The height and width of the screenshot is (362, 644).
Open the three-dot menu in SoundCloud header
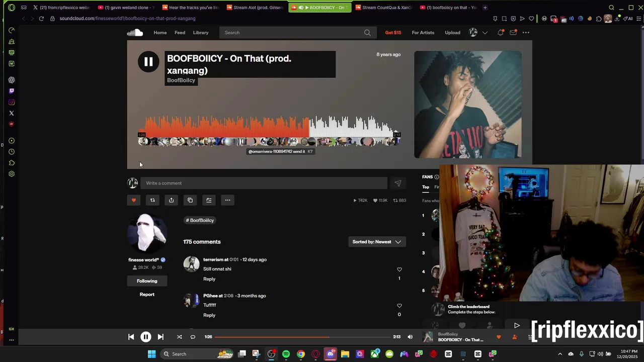[x=526, y=33]
